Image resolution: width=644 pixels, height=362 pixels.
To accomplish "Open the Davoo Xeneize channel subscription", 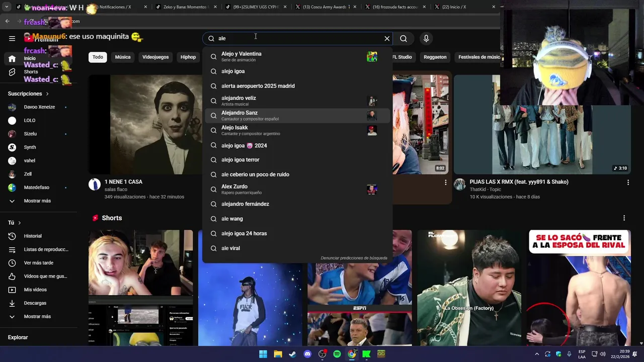I will [38, 107].
